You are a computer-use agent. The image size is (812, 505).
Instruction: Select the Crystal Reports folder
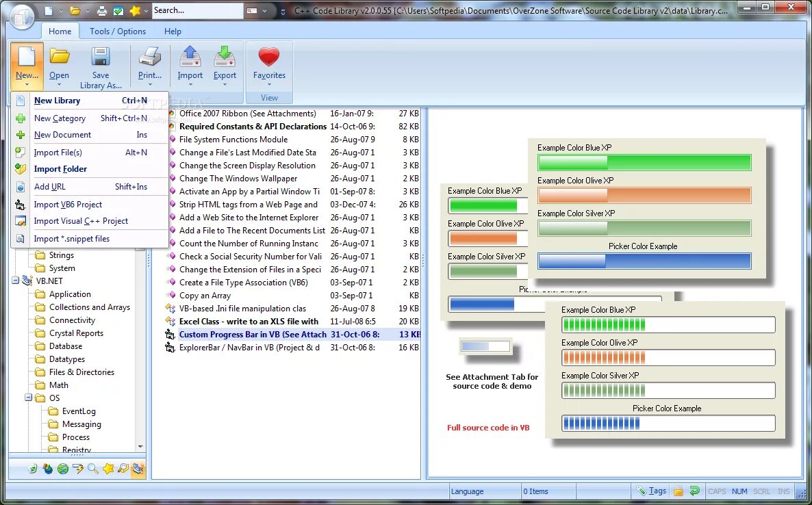pos(76,333)
